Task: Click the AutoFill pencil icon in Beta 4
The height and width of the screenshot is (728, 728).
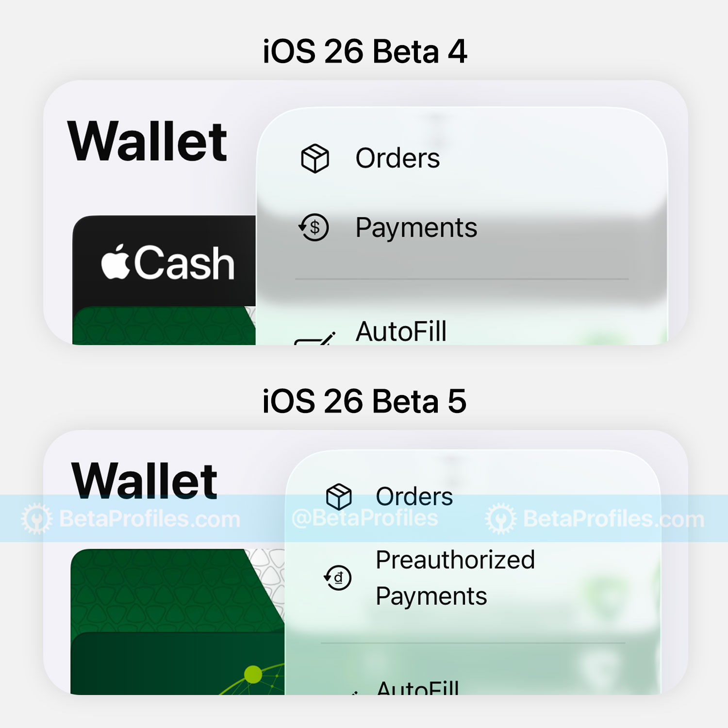Action: pyautogui.click(x=315, y=338)
